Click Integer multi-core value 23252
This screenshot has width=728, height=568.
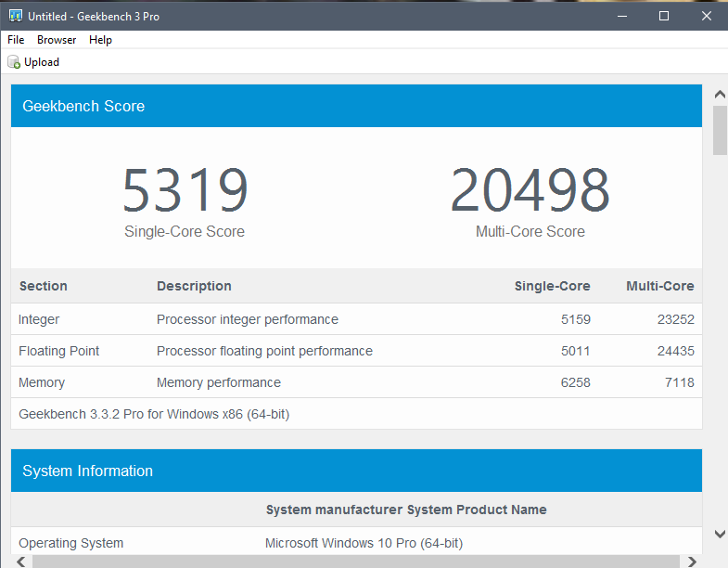click(675, 319)
